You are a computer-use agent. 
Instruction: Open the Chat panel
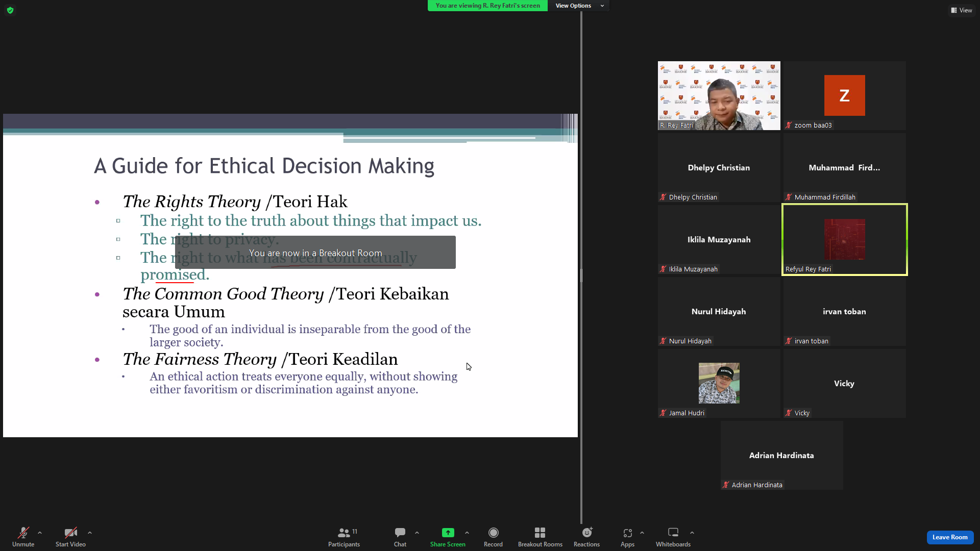pos(400,537)
